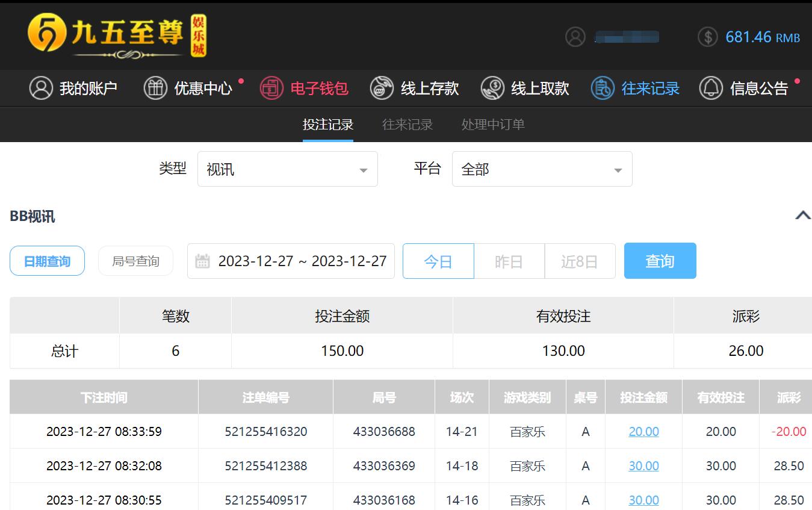Click the 场次 column header
The height and width of the screenshot is (510, 812).
tap(462, 397)
